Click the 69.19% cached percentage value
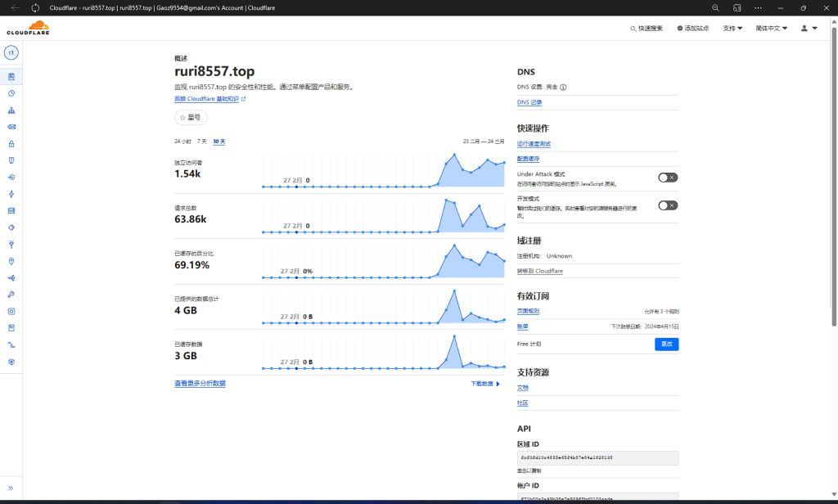 191,265
